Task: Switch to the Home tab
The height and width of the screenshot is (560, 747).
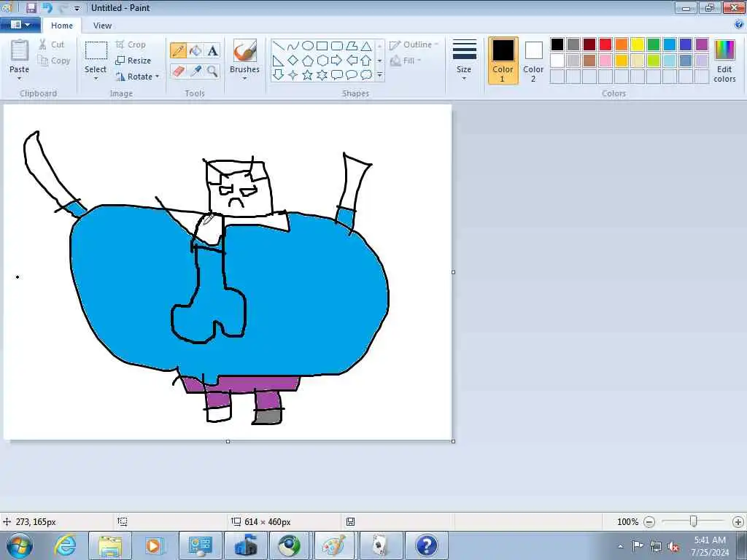Action: coord(62,26)
